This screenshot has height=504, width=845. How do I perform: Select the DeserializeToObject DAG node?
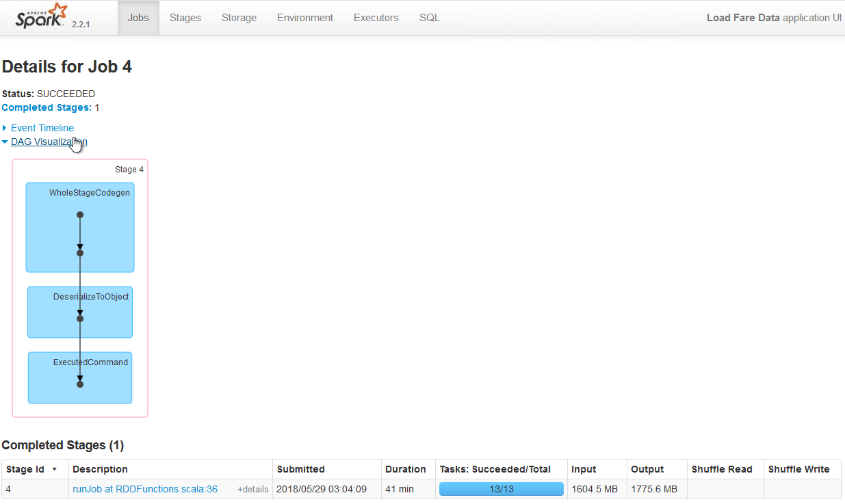pyautogui.click(x=80, y=312)
